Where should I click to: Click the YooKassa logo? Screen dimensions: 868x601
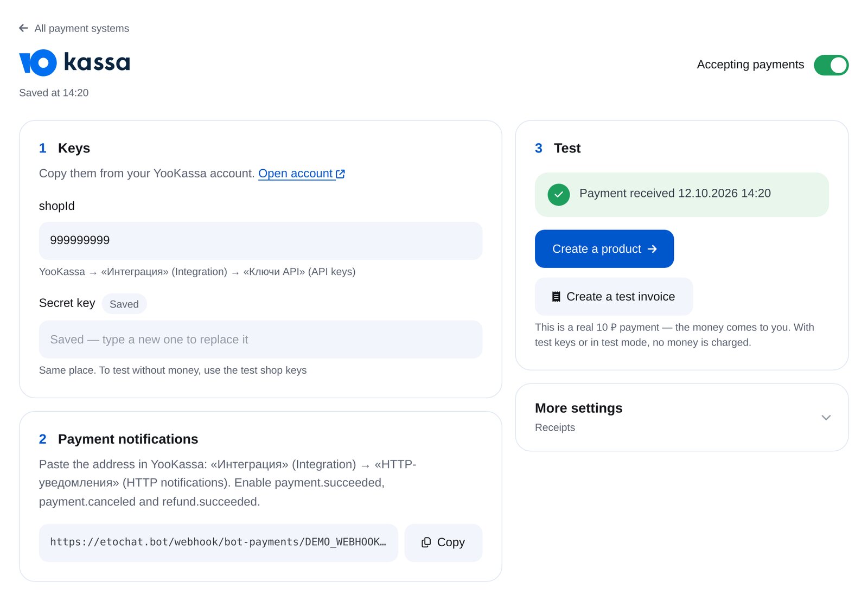point(75,62)
